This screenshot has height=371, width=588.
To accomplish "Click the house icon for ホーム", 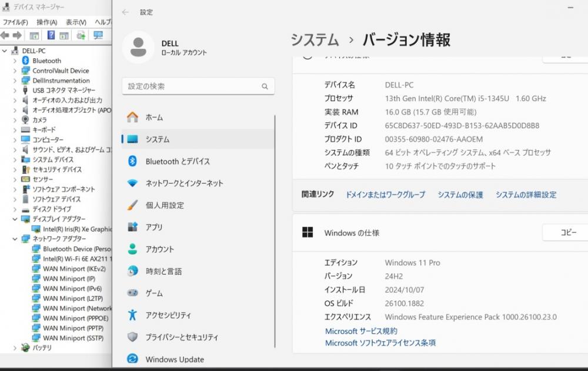I will pos(132,117).
